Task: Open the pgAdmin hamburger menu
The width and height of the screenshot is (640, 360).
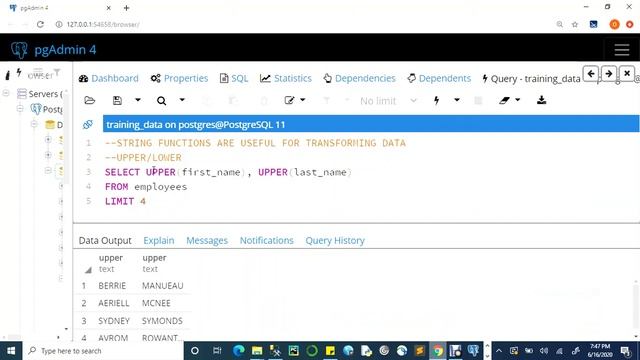Action: [622, 50]
